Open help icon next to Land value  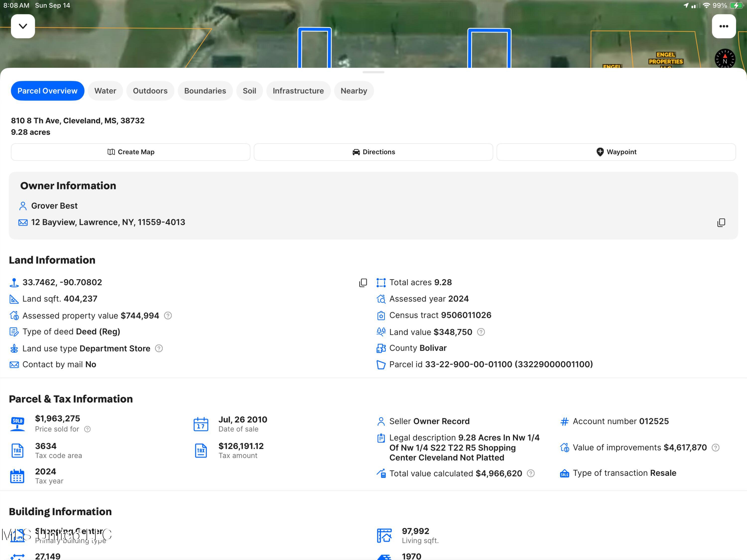pos(481,332)
